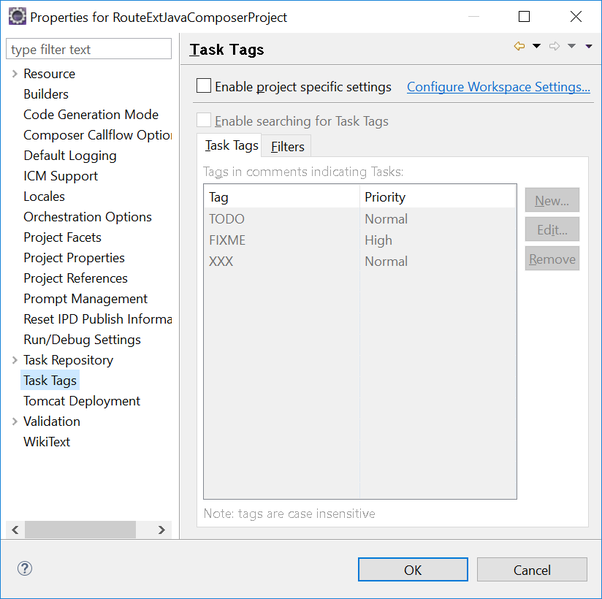Confirm with the OK button
The image size is (602, 599).
[413, 570]
